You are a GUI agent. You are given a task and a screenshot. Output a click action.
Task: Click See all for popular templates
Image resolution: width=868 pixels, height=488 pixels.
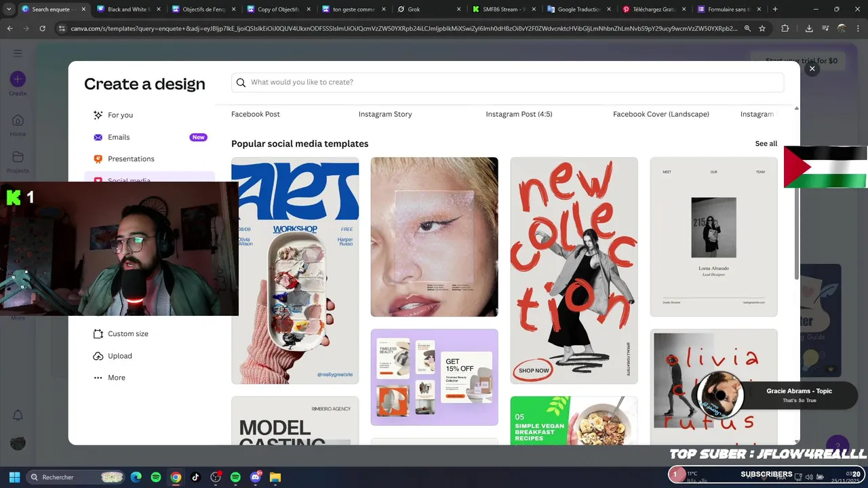pyautogui.click(x=766, y=144)
